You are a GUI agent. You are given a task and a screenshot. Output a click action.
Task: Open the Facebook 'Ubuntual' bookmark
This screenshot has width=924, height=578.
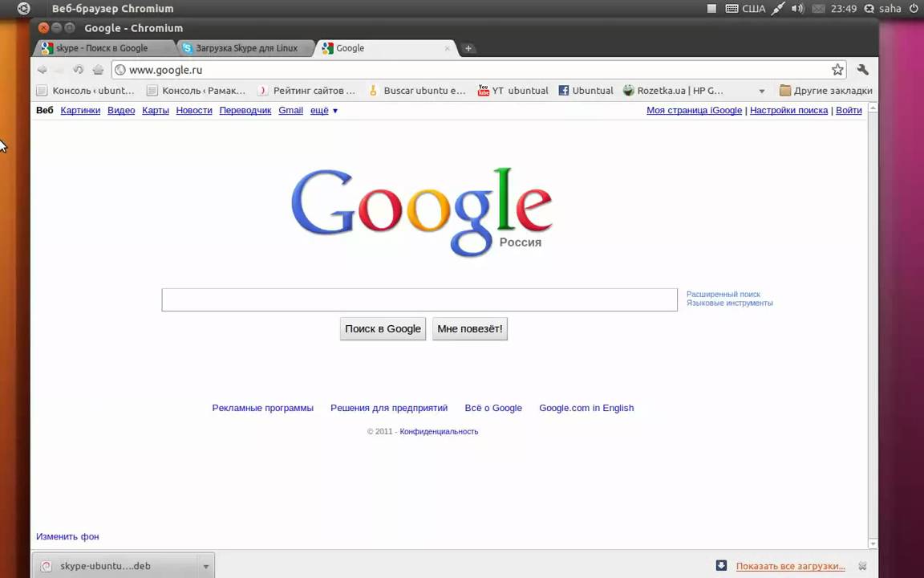(586, 90)
